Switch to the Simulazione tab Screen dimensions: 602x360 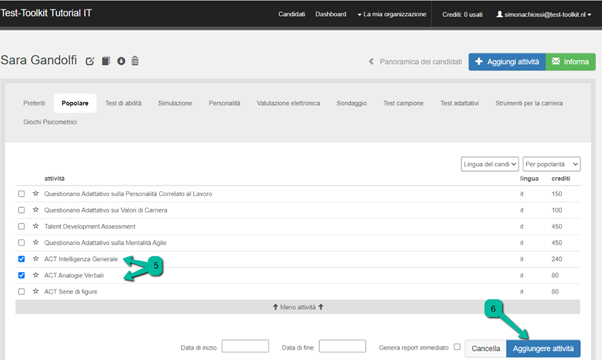click(x=175, y=103)
